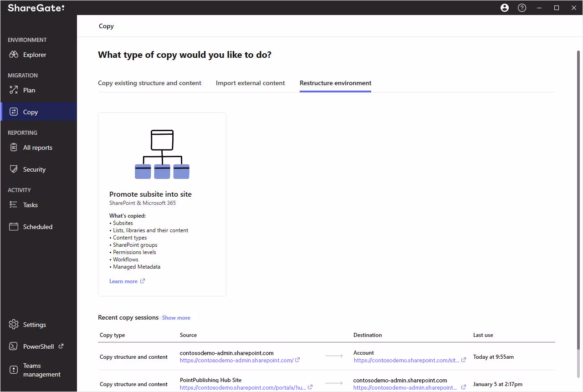Minimize the ShareGate window

pyautogui.click(x=539, y=8)
